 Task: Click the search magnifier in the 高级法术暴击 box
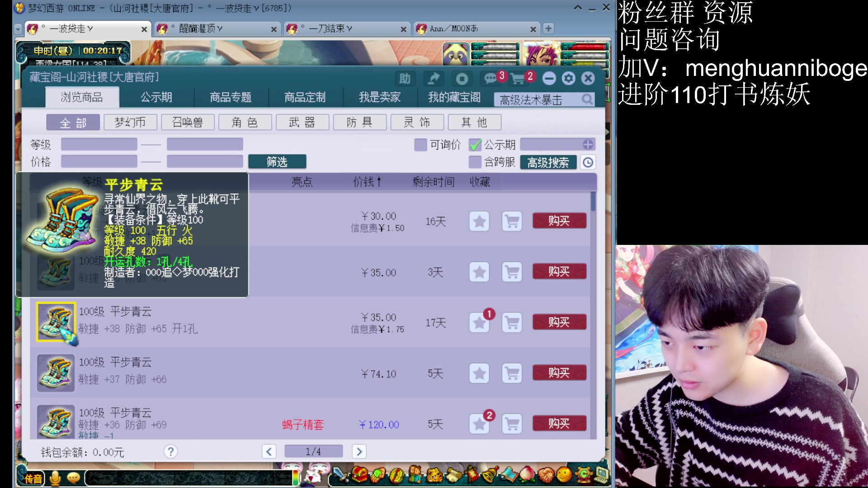[587, 99]
